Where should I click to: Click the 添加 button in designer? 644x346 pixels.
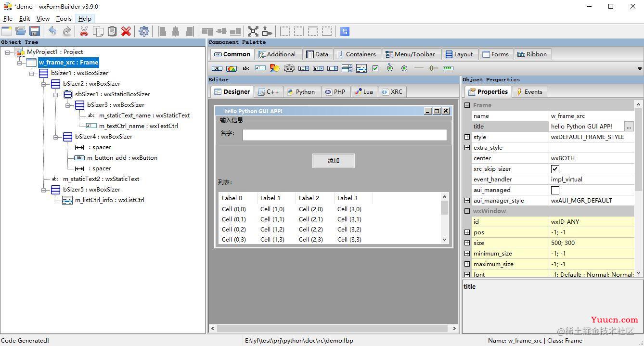coord(334,161)
